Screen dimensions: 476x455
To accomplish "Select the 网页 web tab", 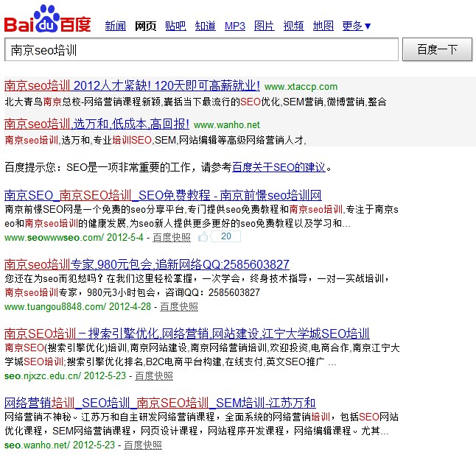I will (x=145, y=26).
